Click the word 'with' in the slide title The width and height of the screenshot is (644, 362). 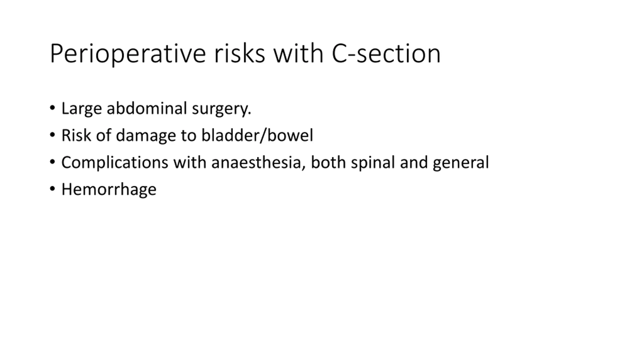[298, 54]
